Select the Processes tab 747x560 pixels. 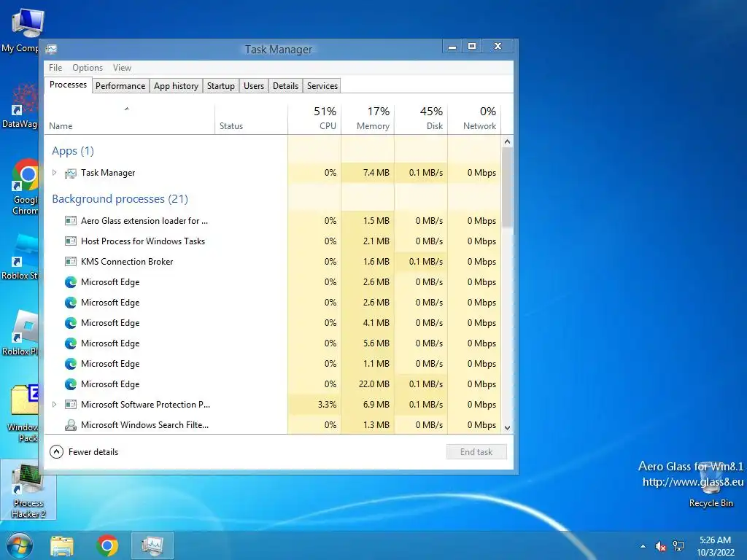[x=68, y=85]
